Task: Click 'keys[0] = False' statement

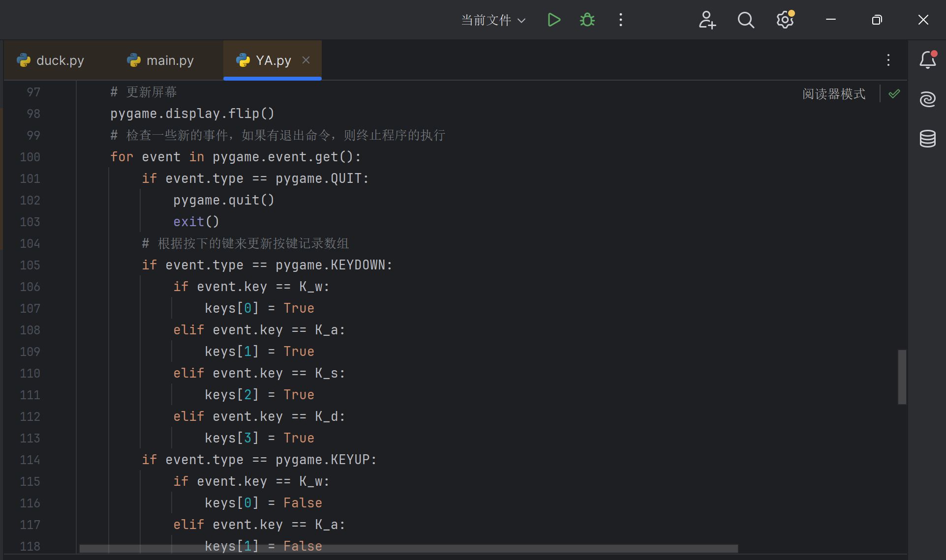Action: click(263, 503)
